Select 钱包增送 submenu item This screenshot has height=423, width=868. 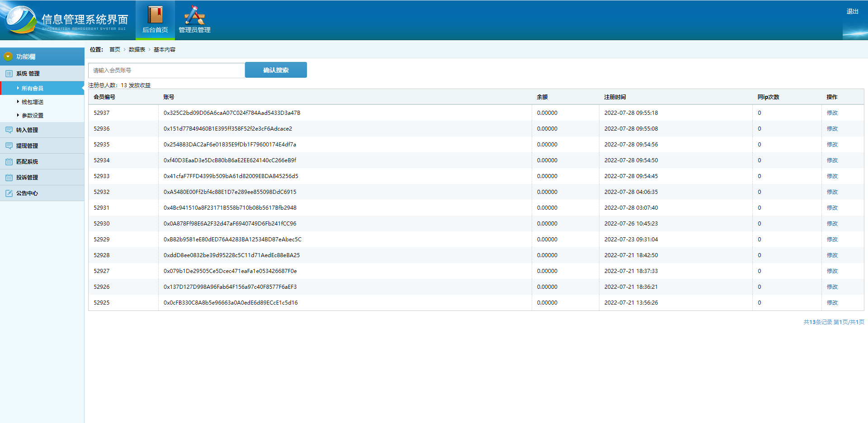coord(33,102)
